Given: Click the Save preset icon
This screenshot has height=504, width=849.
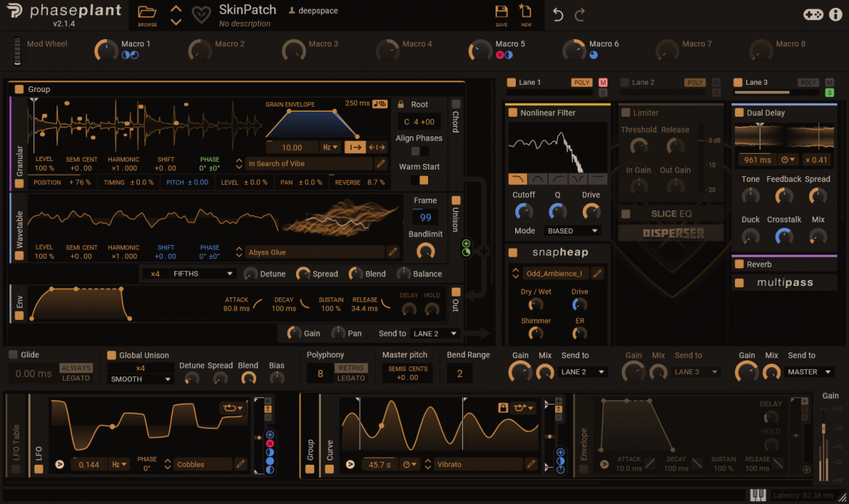Looking at the screenshot, I should pyautogui.click(x=501, y=12).
